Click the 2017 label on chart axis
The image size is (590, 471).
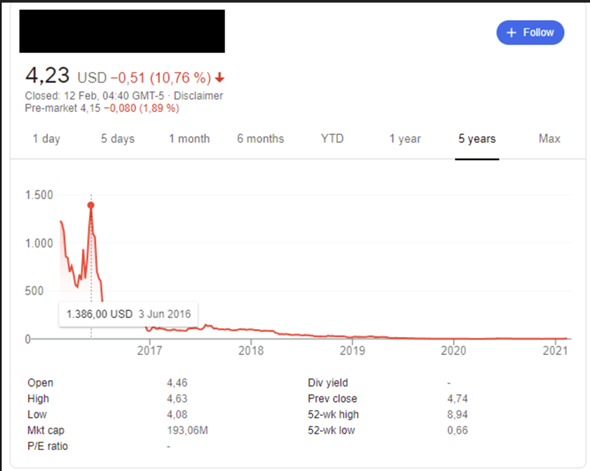(149, 350)
